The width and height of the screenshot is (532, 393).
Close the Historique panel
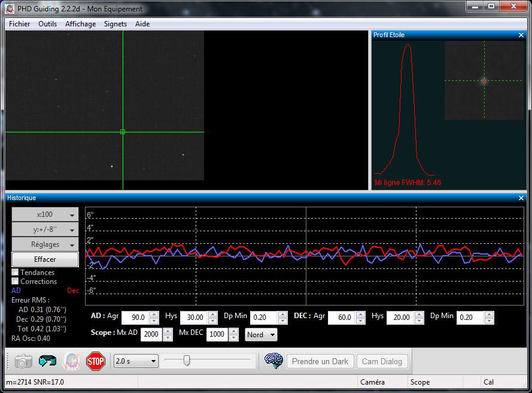click(521, 198)
